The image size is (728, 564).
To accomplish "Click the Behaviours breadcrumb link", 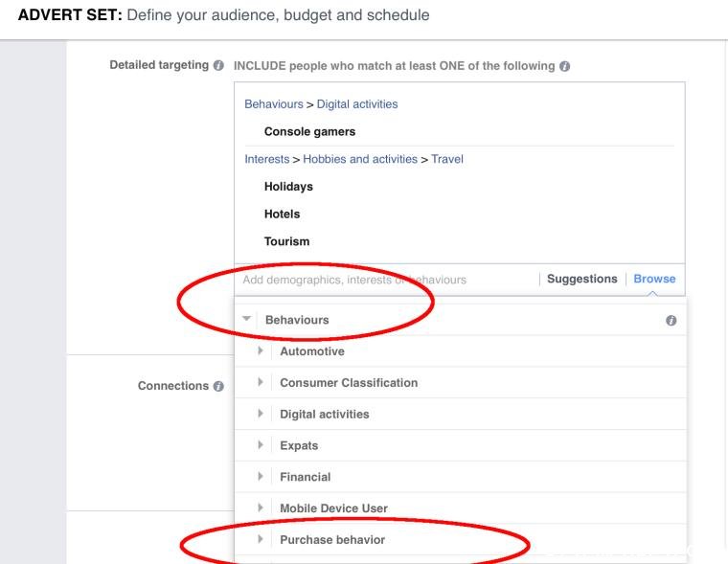I will pyautogui.click(x=274, y=104).
